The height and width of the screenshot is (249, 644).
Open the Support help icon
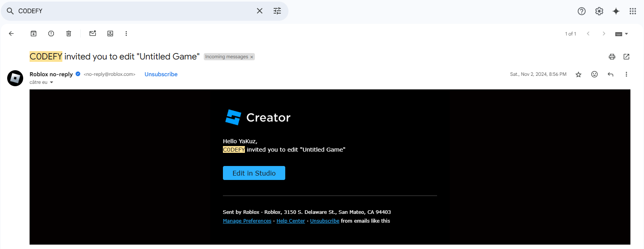582,11
